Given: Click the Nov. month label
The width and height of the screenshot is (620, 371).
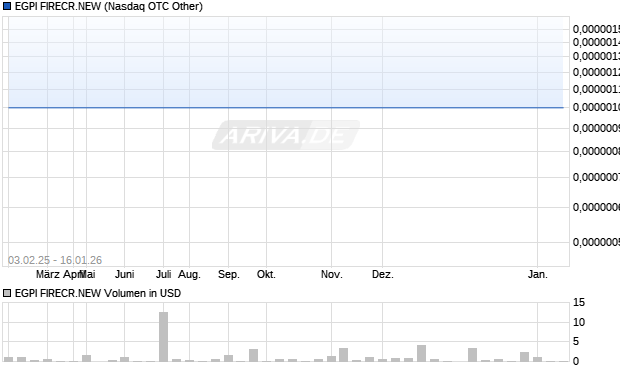Looking at the screenshot, I should coord(331,274).
